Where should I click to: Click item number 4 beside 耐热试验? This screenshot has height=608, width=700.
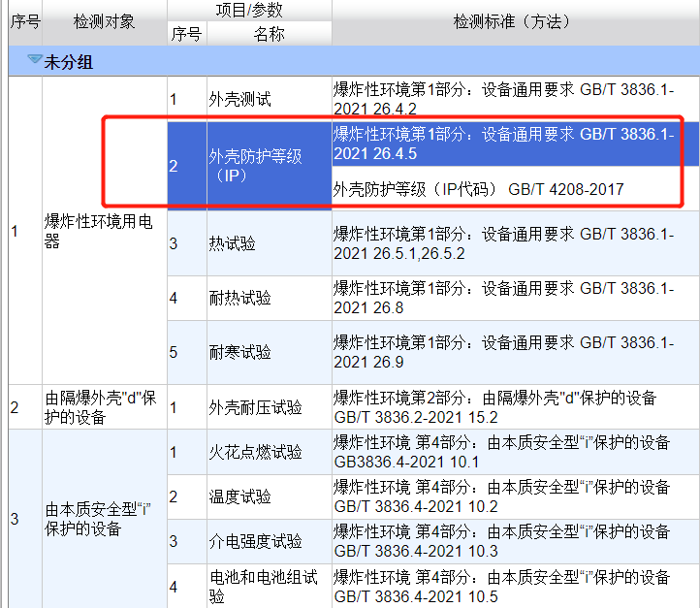187,299
